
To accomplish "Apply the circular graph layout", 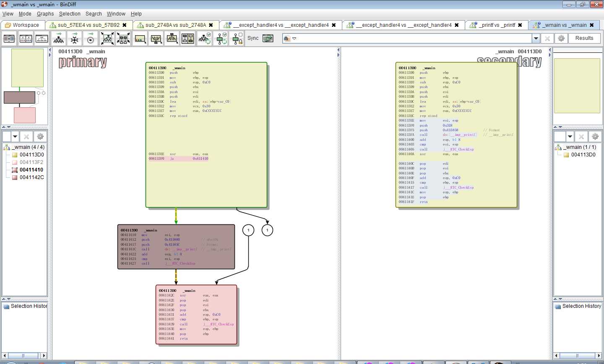I will [x=91, y=39].
